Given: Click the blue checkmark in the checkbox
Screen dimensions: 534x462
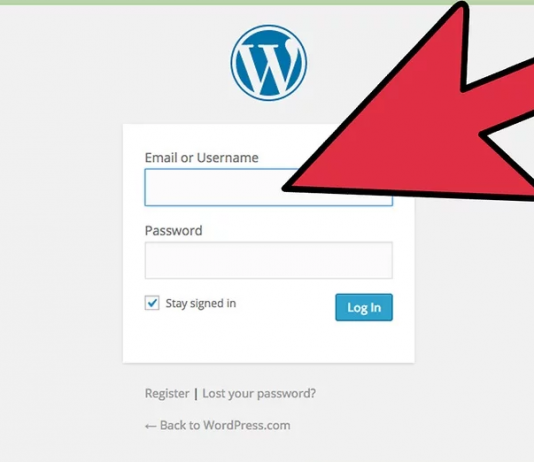Looking at the screenshot, I should tap(152, 302).
